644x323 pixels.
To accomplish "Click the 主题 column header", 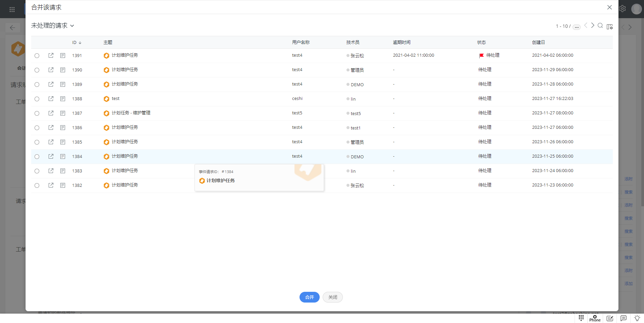I will pyautogui.click(x=108, y=43).
